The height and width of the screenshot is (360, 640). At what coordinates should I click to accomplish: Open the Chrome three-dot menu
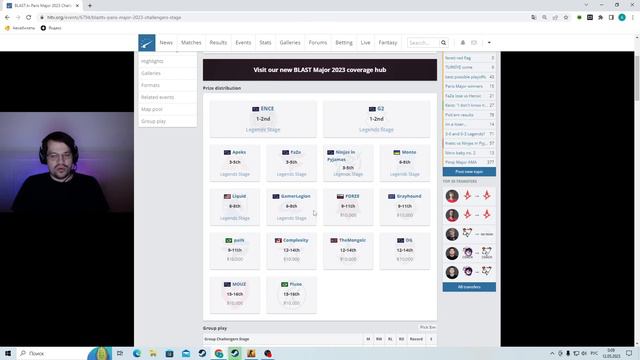pos(633,18)
